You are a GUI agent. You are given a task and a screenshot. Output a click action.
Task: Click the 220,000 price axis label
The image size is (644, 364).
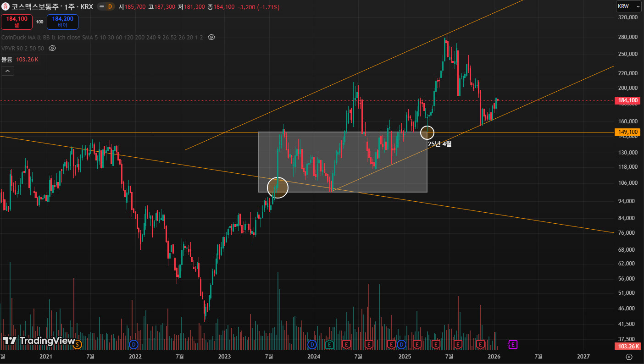(x=628, y=73)
